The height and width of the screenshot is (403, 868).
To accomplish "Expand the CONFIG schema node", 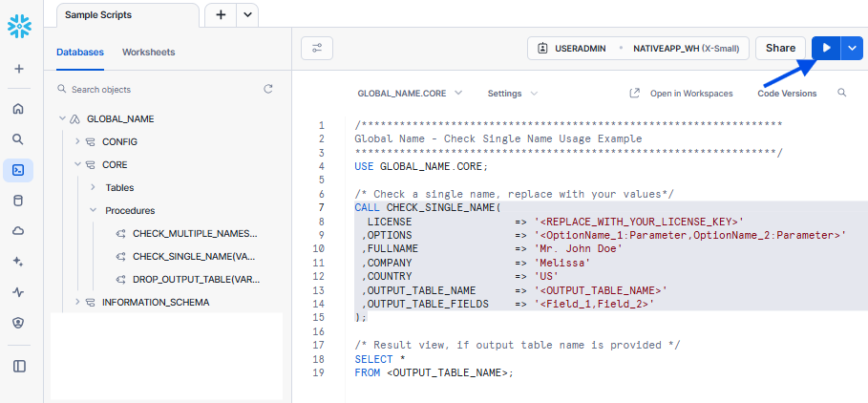I will coord(77,141).
